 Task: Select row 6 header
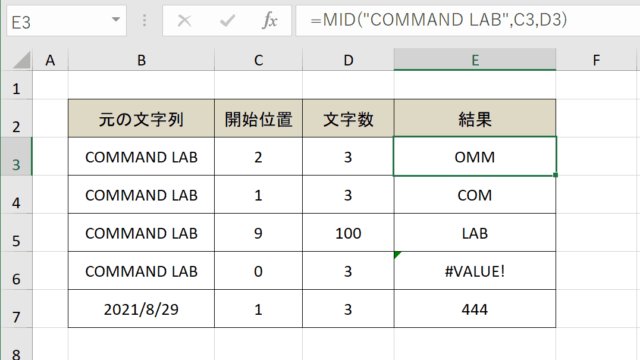coord(16,271)
